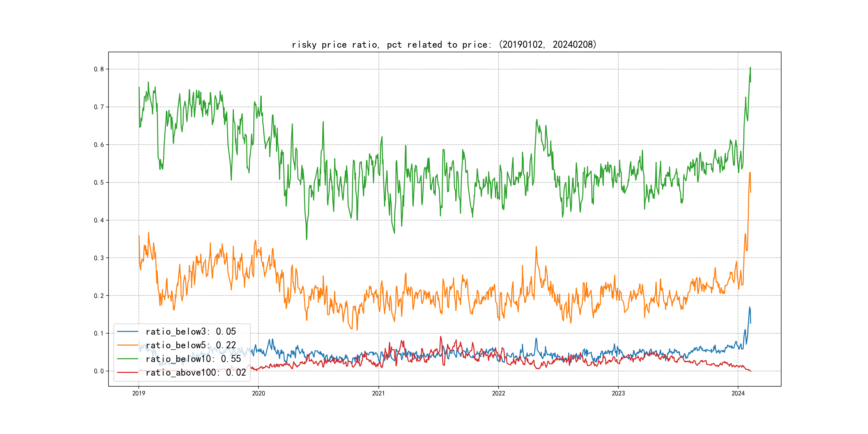Viewport: 868px width, 434px height.
Task: Click the chart title text
Action: (444, 44)
